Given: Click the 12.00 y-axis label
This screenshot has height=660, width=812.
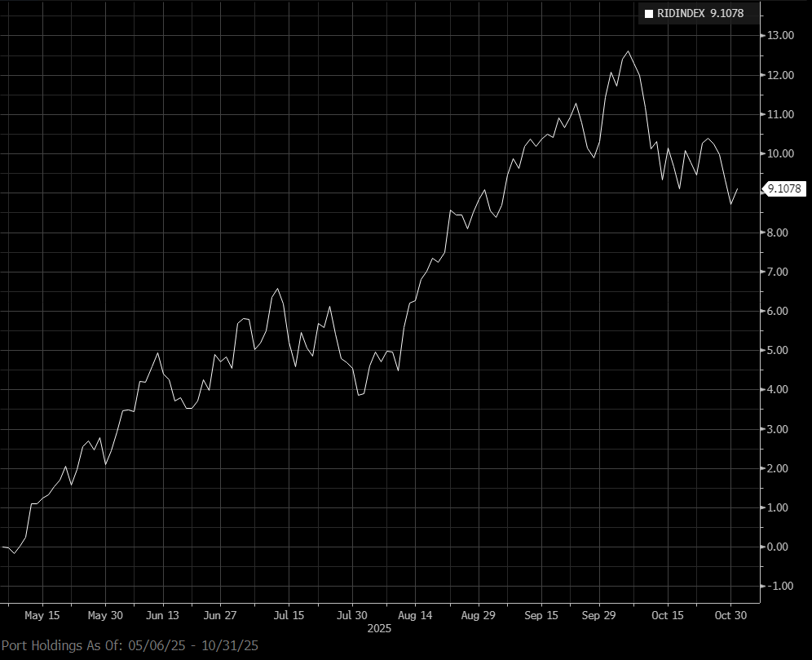Looking at the screenshot, I should tap(780, 75).
